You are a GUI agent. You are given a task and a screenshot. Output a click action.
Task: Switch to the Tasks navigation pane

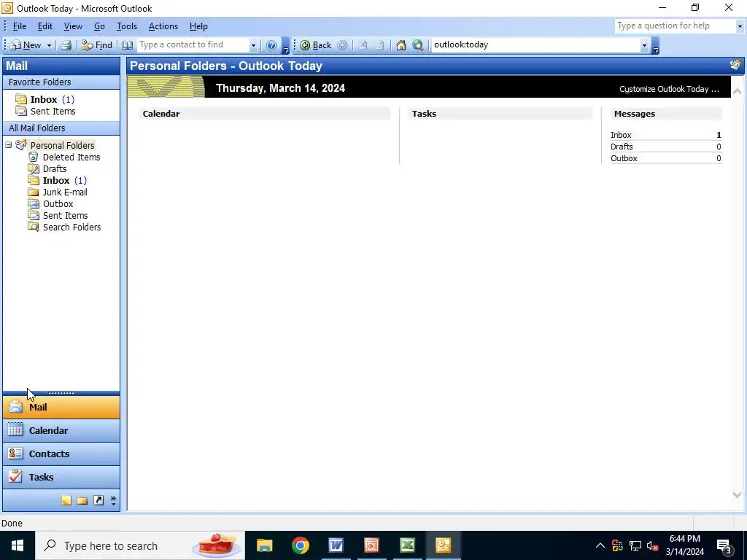pyautogui.click(x=61, y=477)
